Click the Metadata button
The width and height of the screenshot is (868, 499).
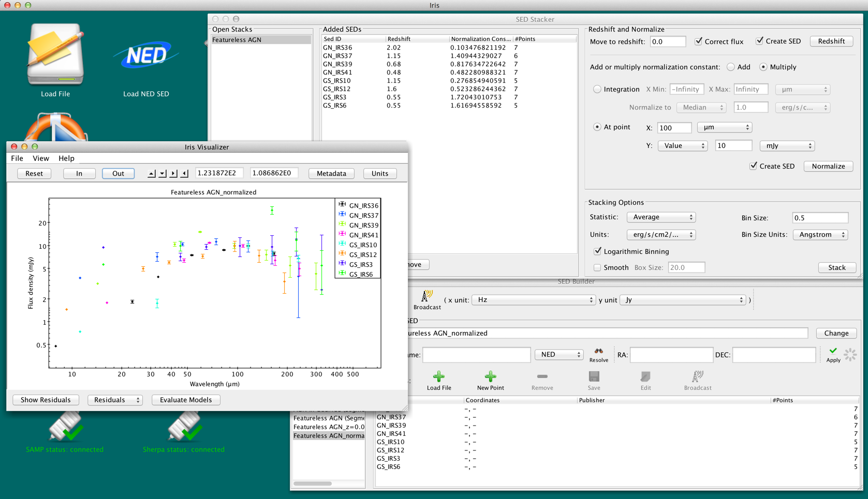(331, 174)
